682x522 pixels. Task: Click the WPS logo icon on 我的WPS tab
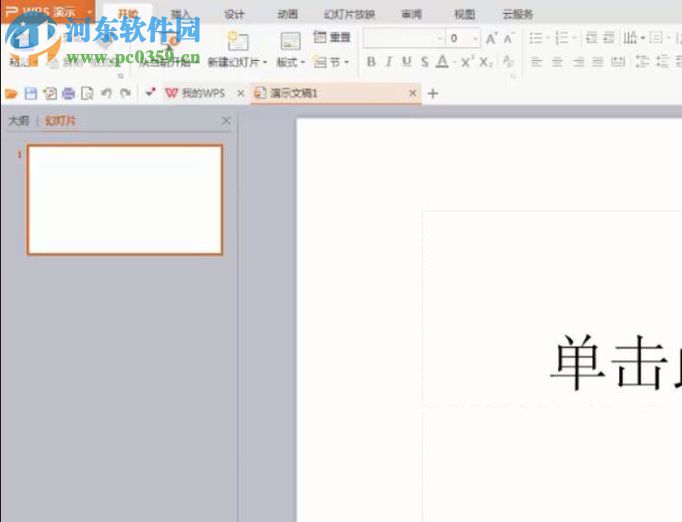[x=172, y=93]
